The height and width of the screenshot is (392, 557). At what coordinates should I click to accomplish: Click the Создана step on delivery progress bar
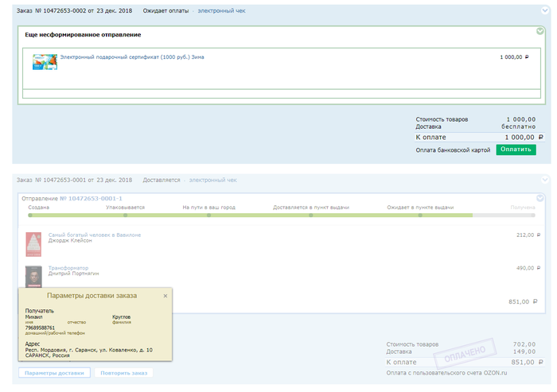coord(31,215)
